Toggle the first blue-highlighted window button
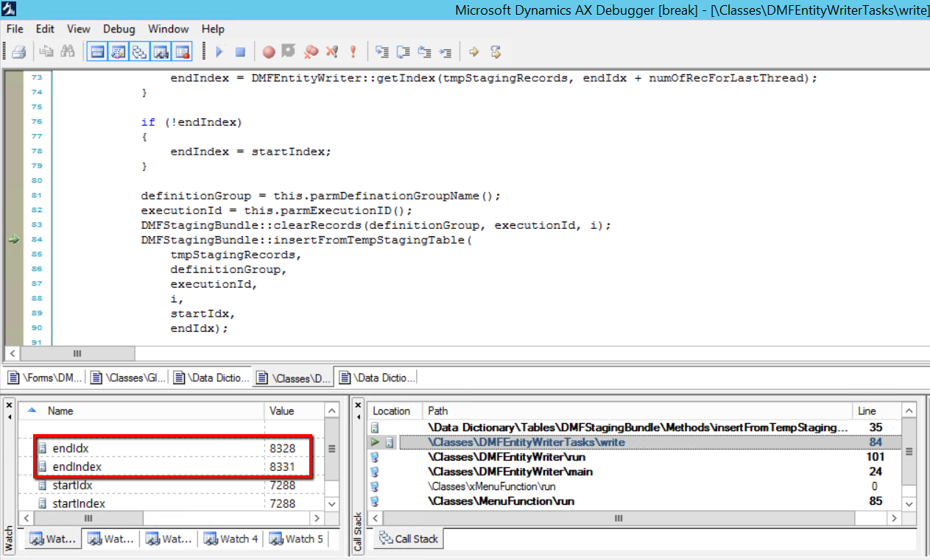Image resolution: width=930 pixels, height=560 pixels. tap(97, 52)
